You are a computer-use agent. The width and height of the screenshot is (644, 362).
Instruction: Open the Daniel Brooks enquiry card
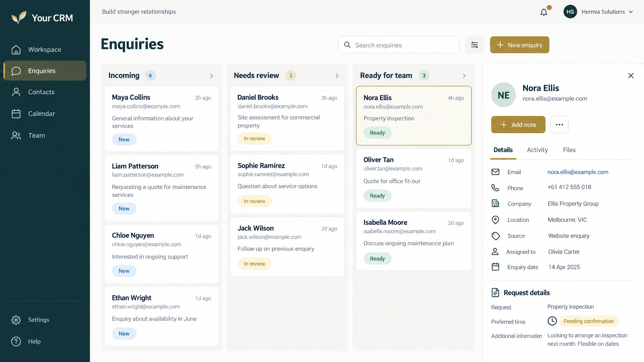coord(287,119)
